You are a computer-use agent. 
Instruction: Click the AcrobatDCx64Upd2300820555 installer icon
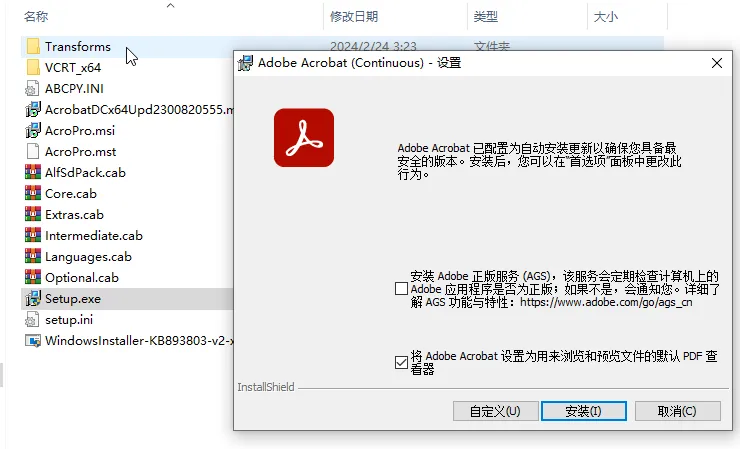pyautogui.click(x=33, y=110)
